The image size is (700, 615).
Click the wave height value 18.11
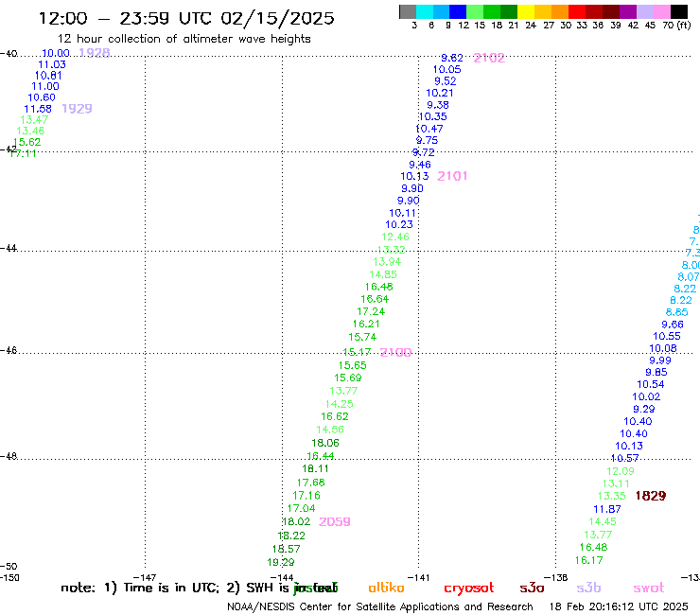click(315, 468)
